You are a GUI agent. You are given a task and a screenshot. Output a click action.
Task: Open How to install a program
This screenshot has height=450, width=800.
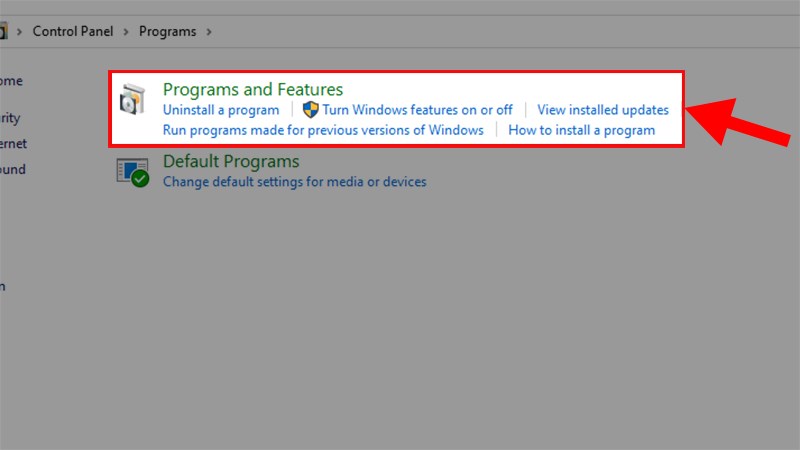coord(581,130)
